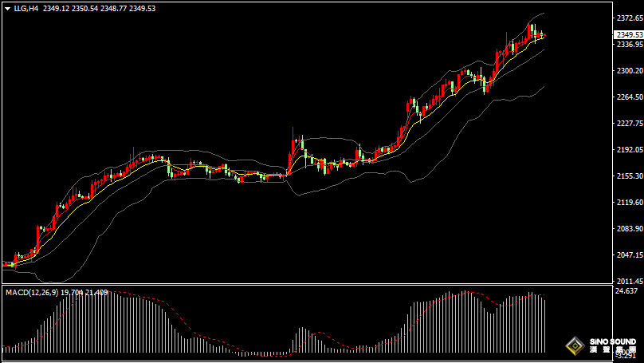Click the 2264.30 price axis label

(x=629, y=97)
